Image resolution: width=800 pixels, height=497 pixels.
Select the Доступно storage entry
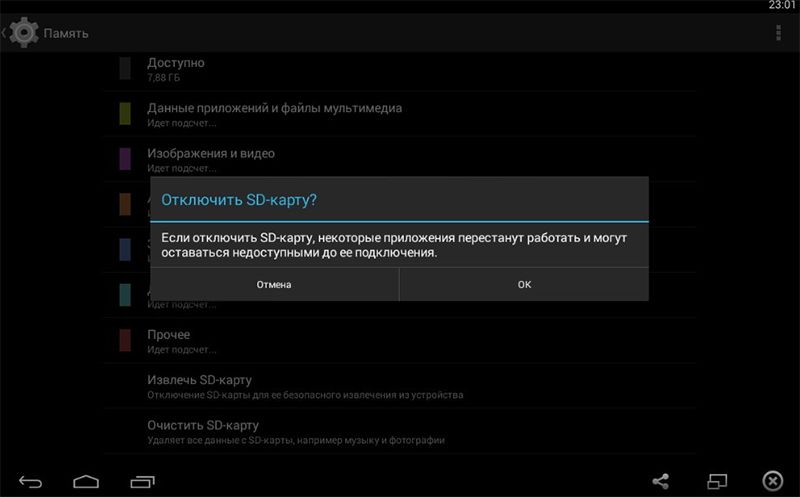pyautogui.click(x=176, y=68)
